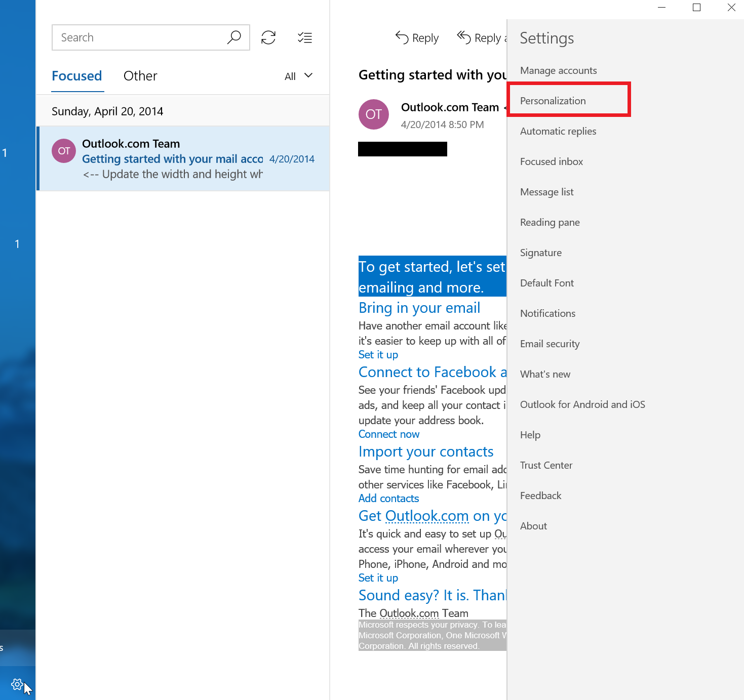This screenshot has width=744, height=700.
Task: Maximize the Mail window
Action: pyautogui.click(x=696, y=7)
